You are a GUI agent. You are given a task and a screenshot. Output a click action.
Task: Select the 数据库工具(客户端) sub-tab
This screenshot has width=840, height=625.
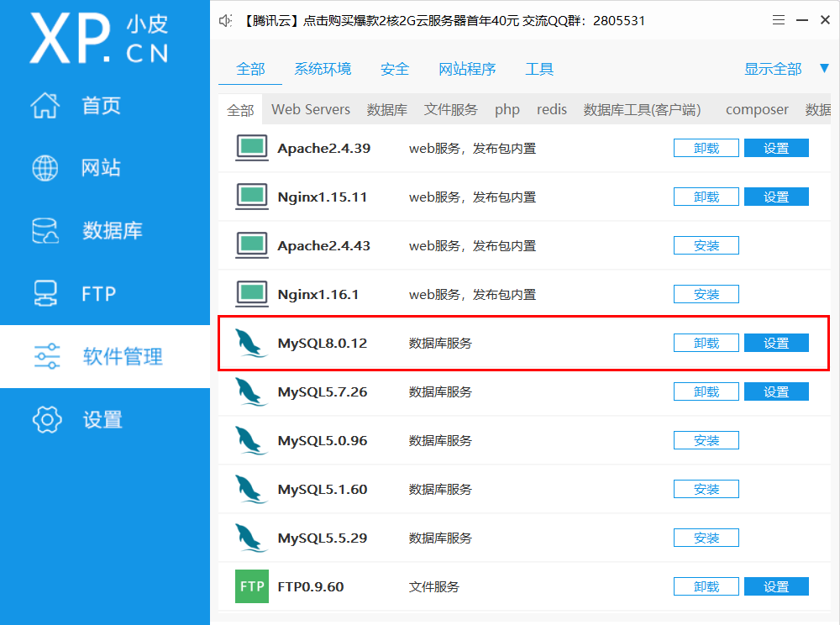click(x=642, y=109)
